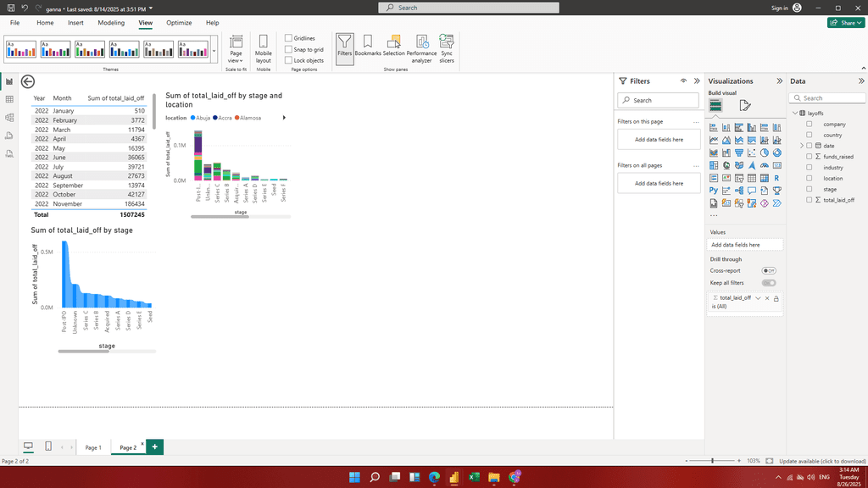Apply the first theme thumbnail
The width and height of the screenshot is (868, 488).
point(21,49)
